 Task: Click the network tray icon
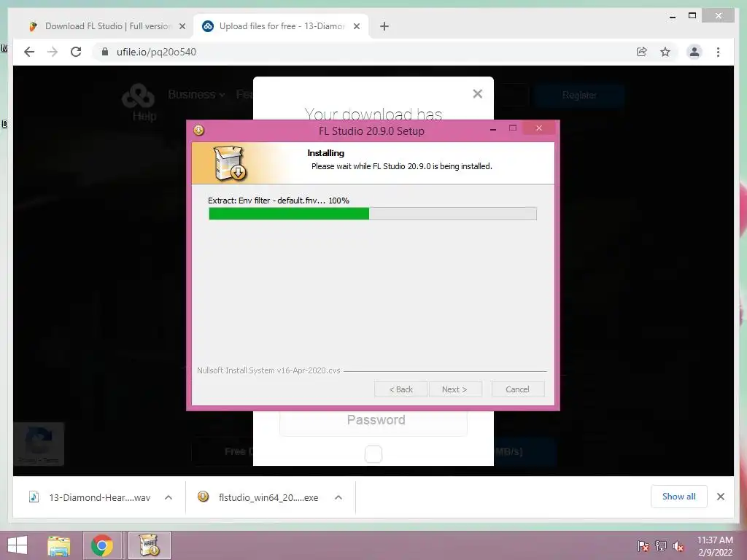pyautogui.click(x=661, y=546)
